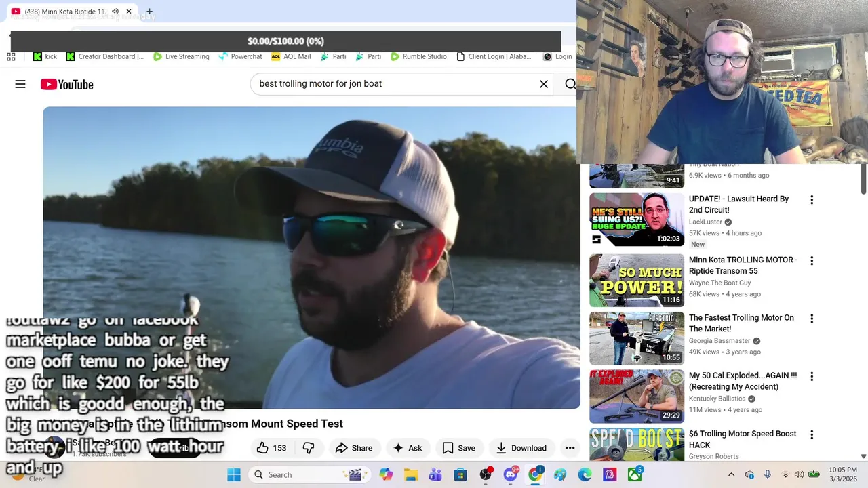The height and width of the screenshot is (488, 868).
Task: Open the Windows Start menu
Action: click(x=234, y=474)
